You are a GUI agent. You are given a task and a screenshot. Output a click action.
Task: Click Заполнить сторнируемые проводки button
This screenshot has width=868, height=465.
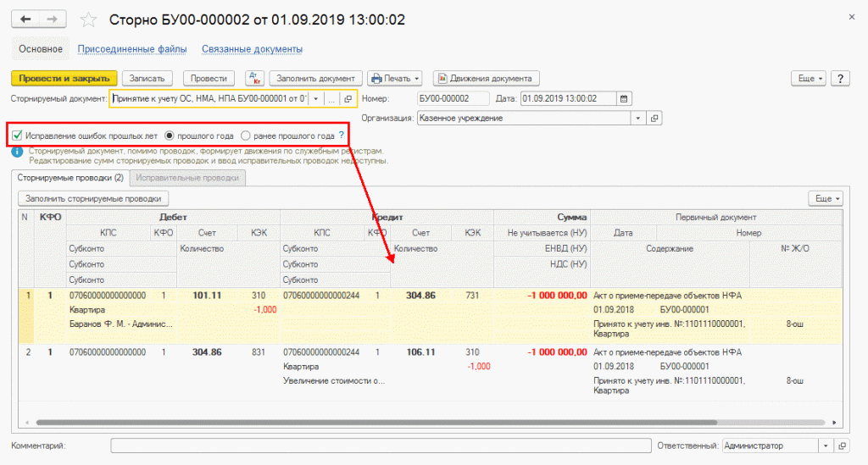93,198
